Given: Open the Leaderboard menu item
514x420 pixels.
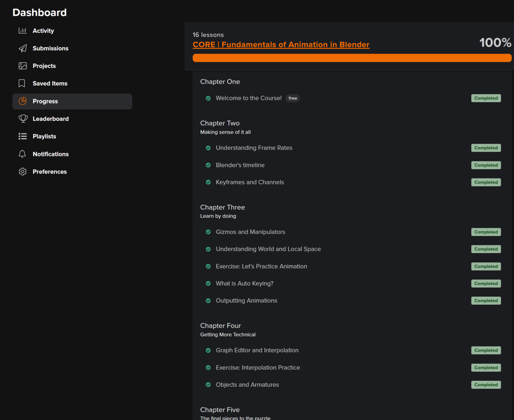Looking at the screenshot, I should pyautogui.click(x=51, y=119).
